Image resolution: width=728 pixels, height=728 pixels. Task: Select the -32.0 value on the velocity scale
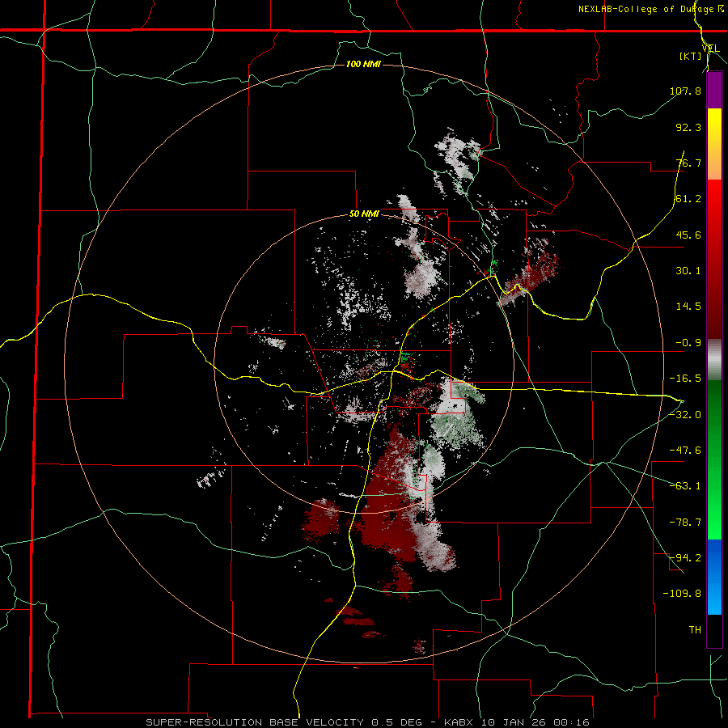point(685,414)
